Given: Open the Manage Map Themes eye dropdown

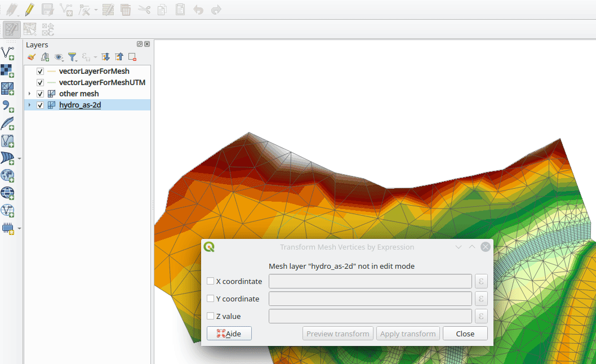Looking at the screenshot, I should (59, 57).
